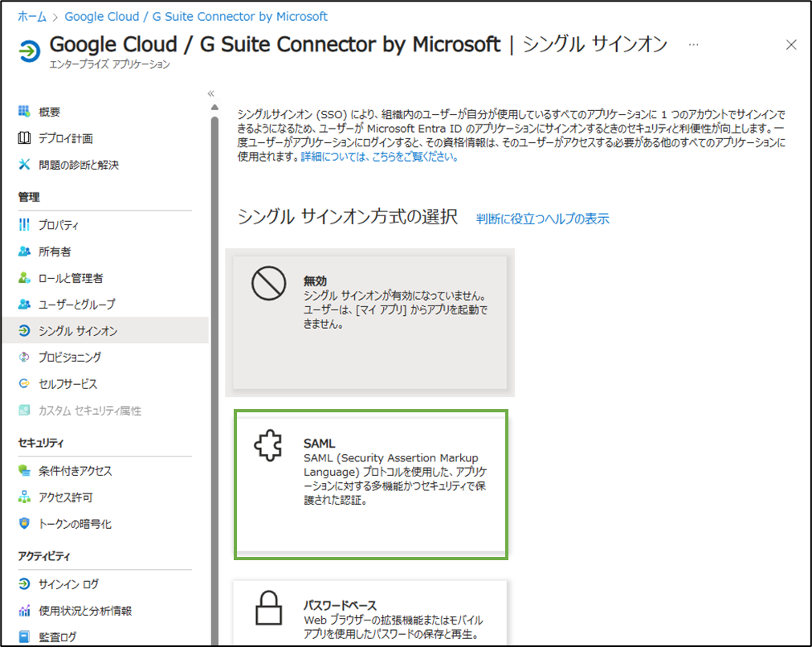The width and height of the screenshot is (812, 647).
Task: Select シングル サインオン menu item
Action: click(104, 330)
